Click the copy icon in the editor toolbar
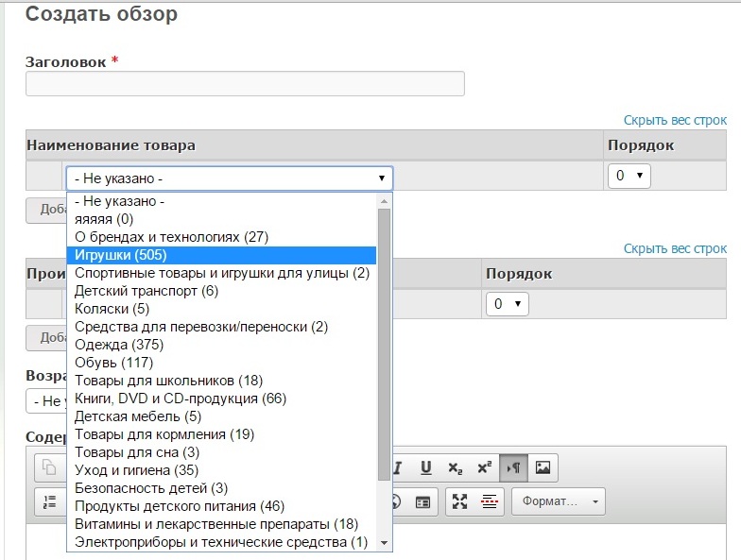The height and width of the screenshot is (560, 741). [x=49, y=467]
